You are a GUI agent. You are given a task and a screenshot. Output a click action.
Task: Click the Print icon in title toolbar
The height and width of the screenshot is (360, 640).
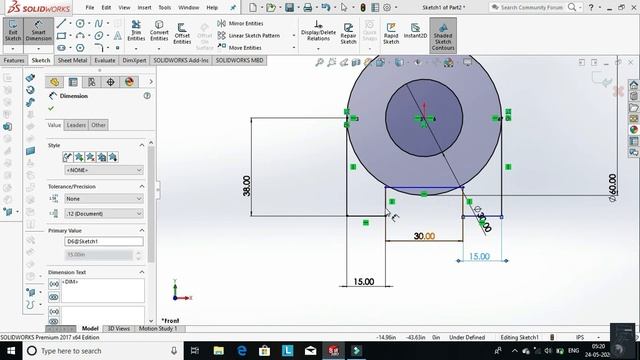tap(308, 7)
